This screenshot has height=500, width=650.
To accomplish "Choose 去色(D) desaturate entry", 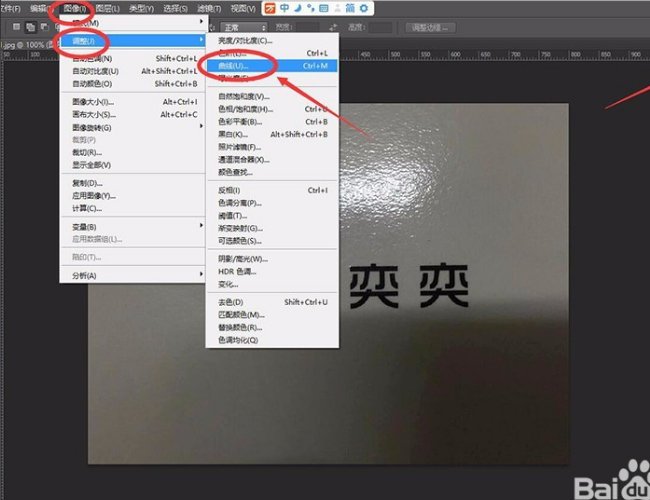I will pos(272,302).
